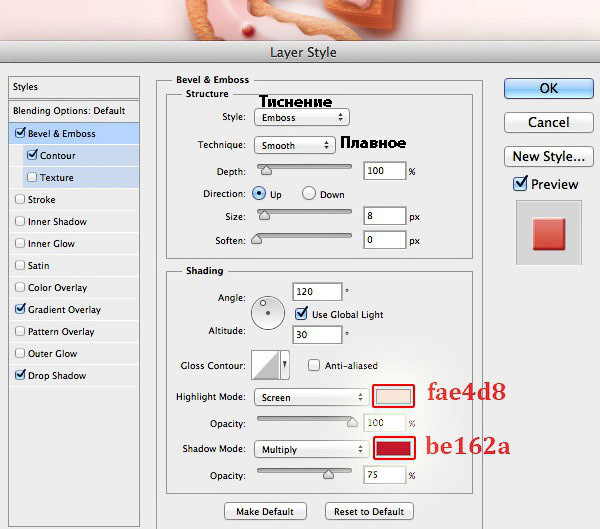Screen dimensions: 600x529
Task: Click the Depth slider handle
Action: click(266, 170)
